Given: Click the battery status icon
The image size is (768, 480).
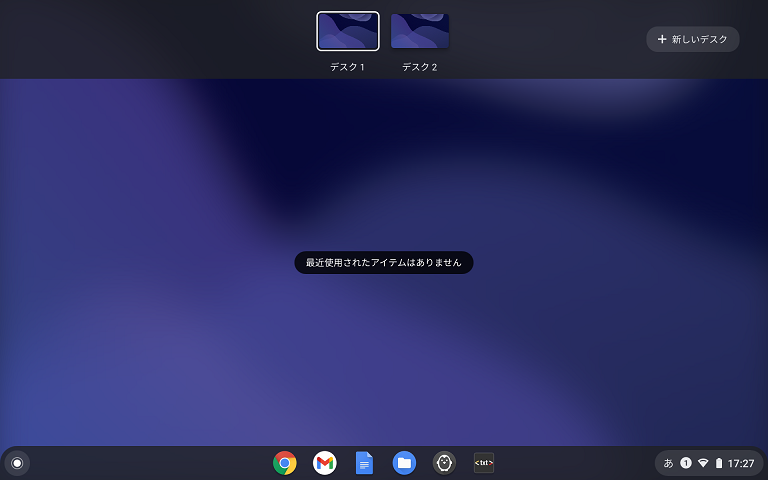Looking at the screenshot, I should click(x=719, y=463).
